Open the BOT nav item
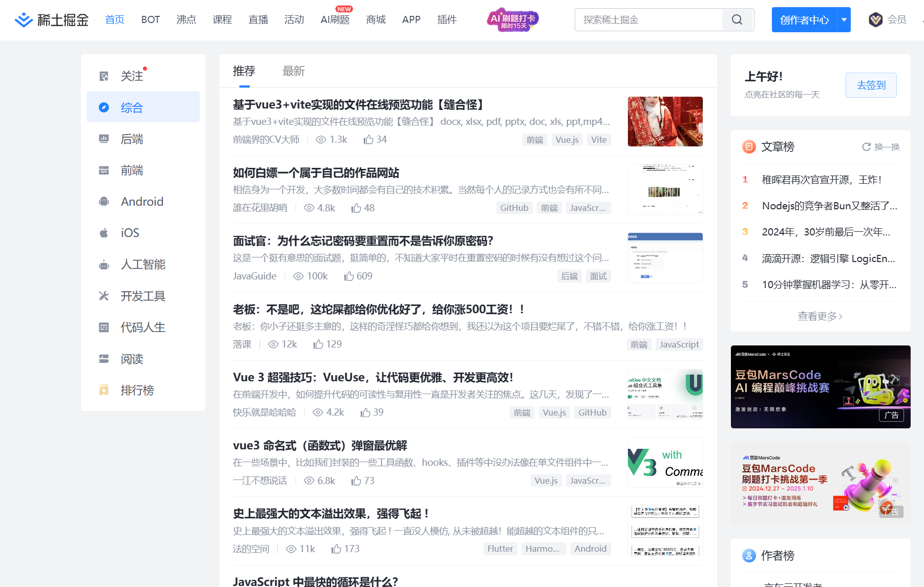 151,19
